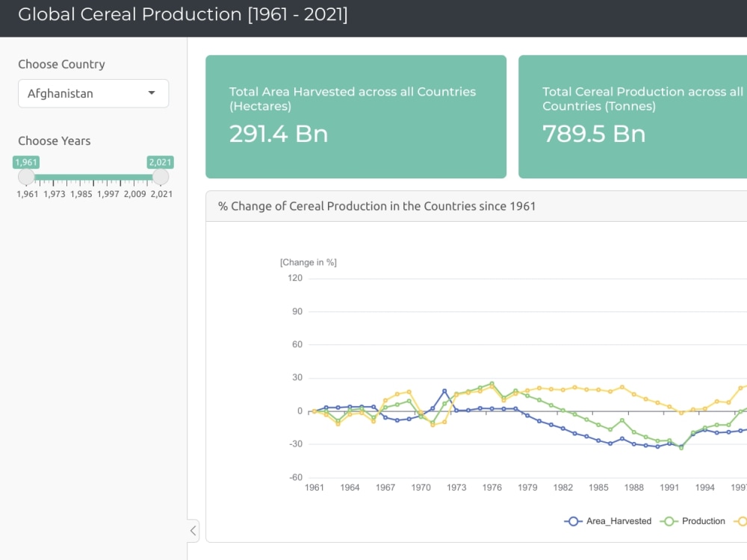Click the yellow legend marker at far right
Viewport: 747px width, 560px height.
(x=742, y=521)
